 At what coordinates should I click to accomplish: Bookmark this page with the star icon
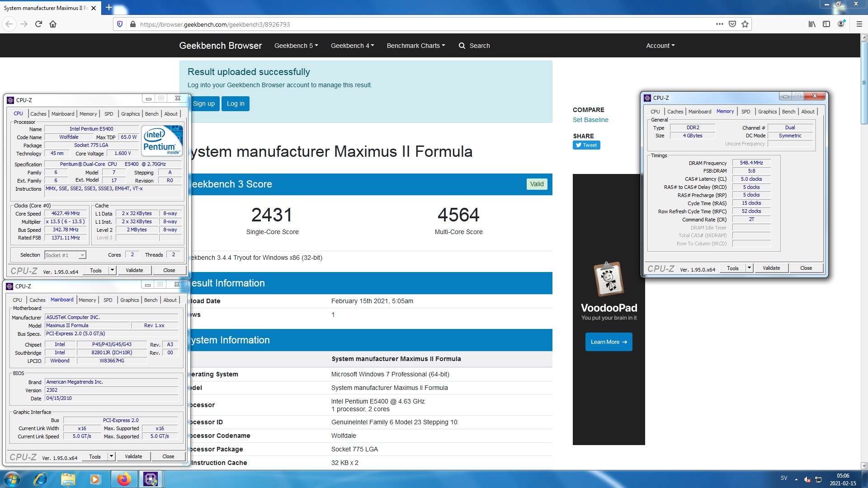click(x=745, y=24)
